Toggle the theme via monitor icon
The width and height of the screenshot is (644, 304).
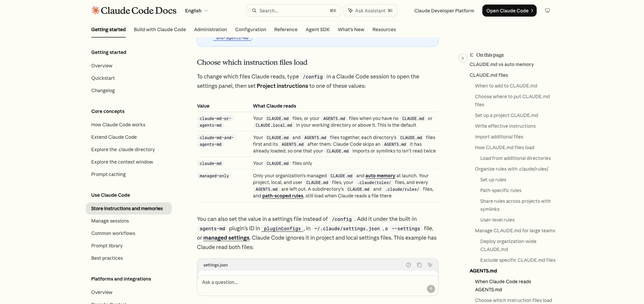tap(547, 11)
